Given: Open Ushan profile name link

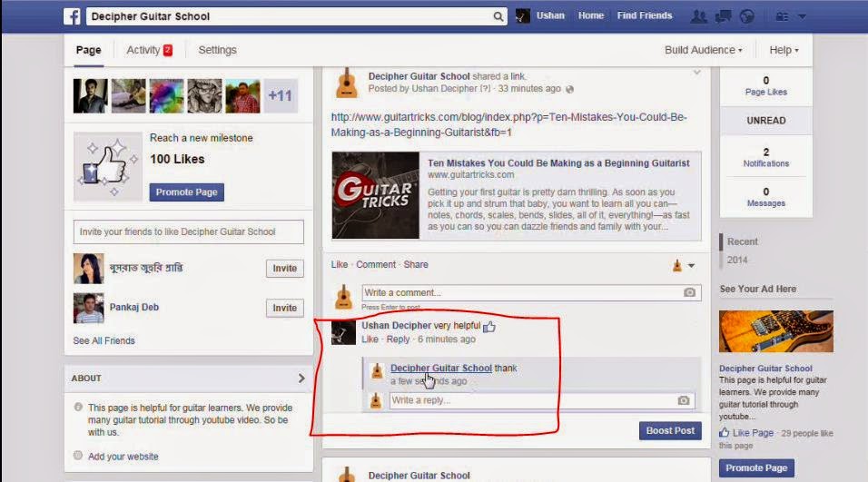Looking at the screenshot, I should pos(550,15).
